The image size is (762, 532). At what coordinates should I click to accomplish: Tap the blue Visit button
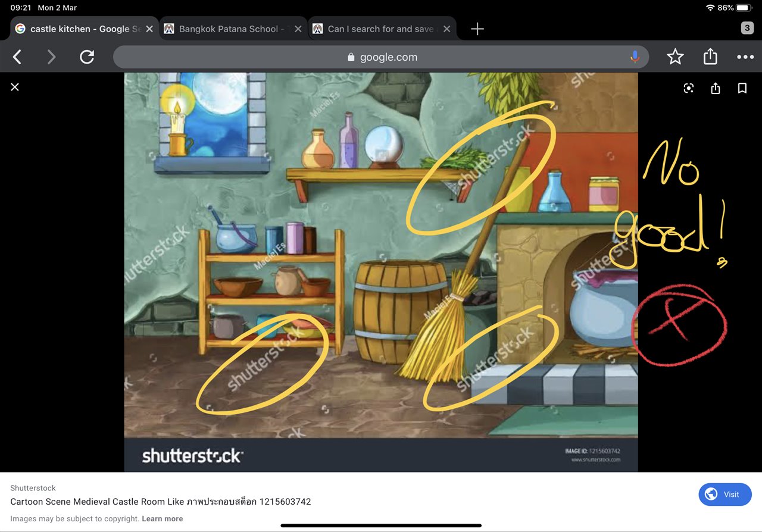coord(725,495)
